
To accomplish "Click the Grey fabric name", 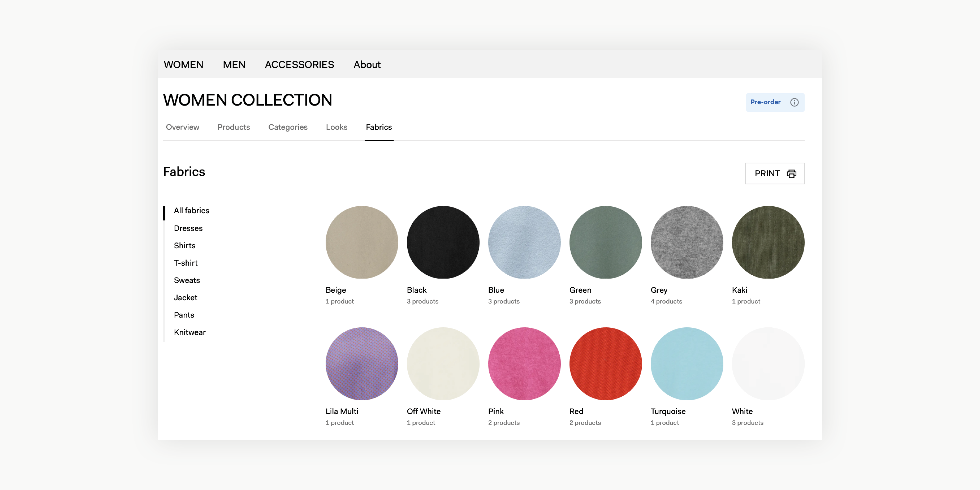I will (659, 290).
